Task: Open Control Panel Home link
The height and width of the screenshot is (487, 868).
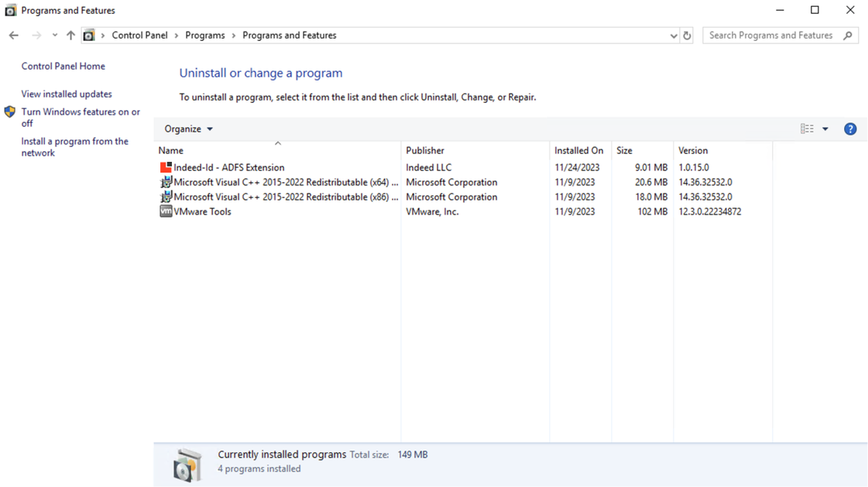Action: pyautogui.click(x=63, y=66)
